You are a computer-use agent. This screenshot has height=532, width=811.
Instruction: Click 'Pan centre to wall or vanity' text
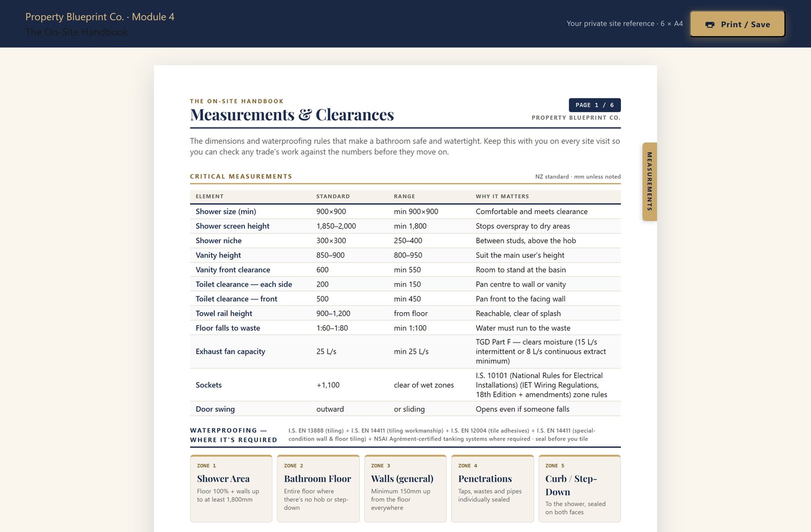tap(521, 285)
